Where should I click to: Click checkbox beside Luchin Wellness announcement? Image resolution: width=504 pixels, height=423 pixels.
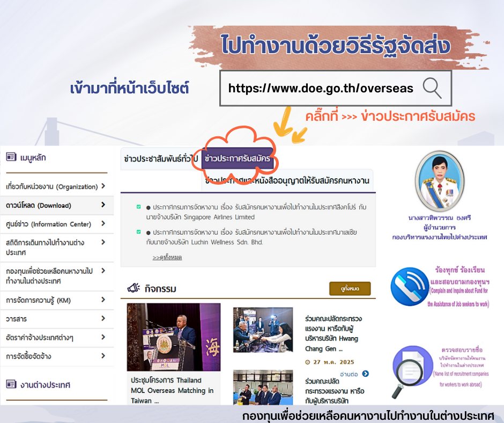pos(139,232)
